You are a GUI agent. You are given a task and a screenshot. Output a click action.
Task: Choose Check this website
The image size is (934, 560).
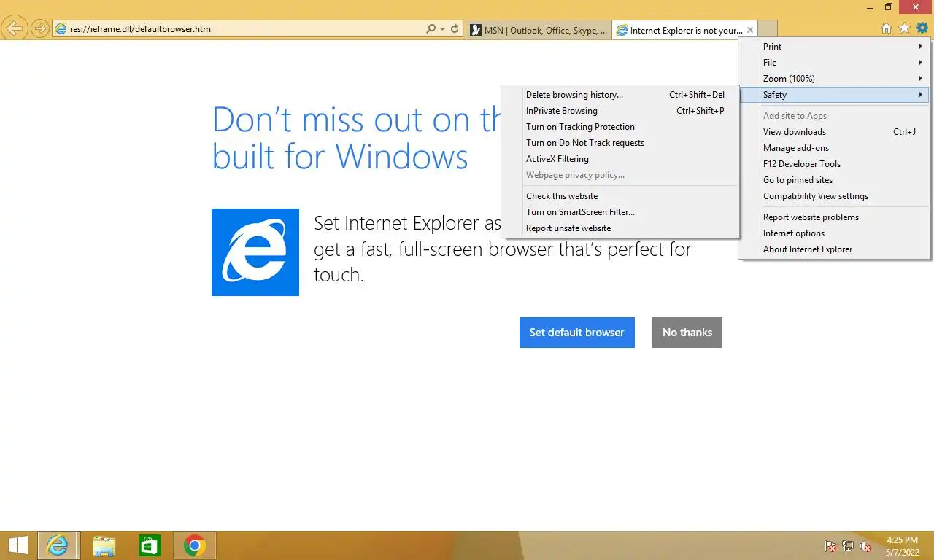click(620, 195)
